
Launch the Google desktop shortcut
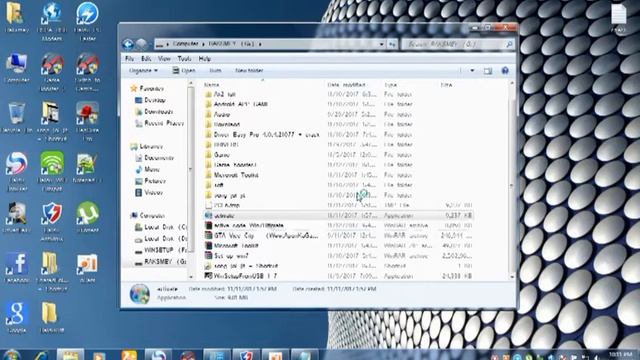tap(17, 318)
